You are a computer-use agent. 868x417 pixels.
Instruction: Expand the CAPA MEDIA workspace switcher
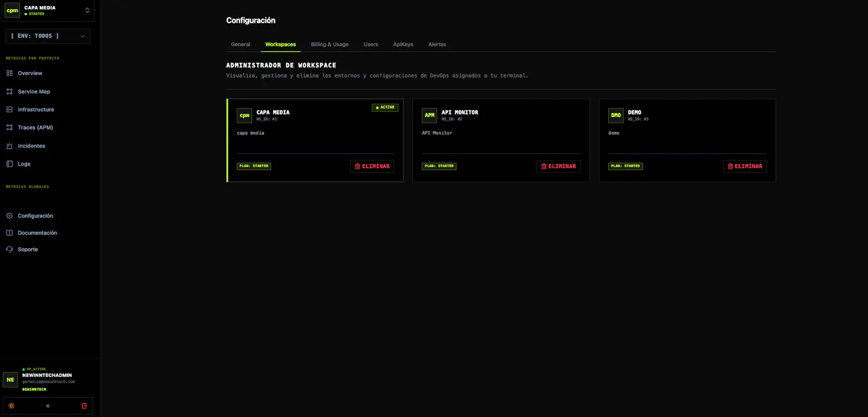point(87,10)
